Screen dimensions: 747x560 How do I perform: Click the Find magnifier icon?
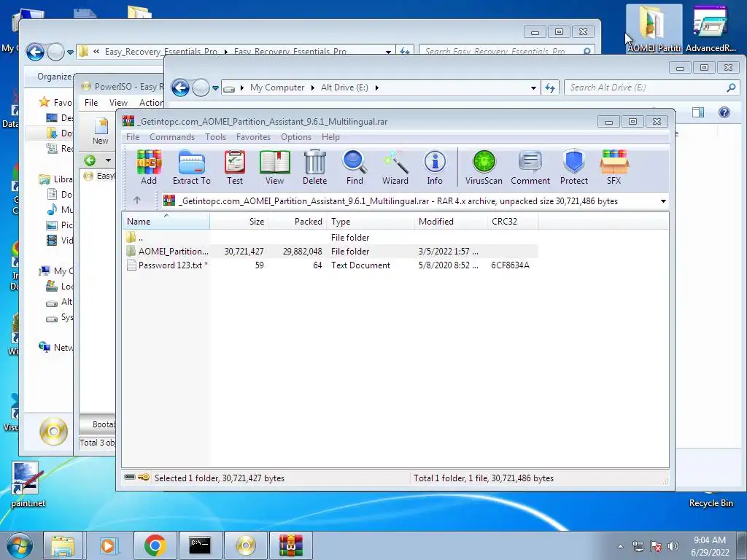tap(355, 167)
